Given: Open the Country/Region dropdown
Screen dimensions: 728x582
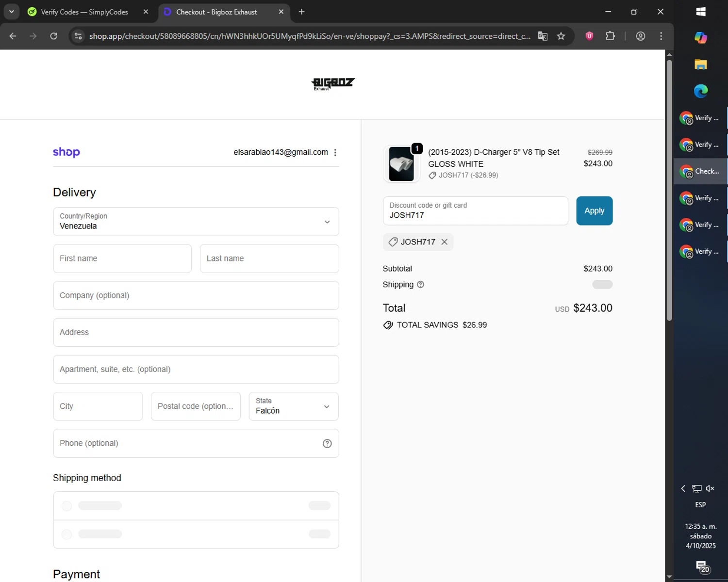Looking at the screenshot, I should (x=196, y=222).
